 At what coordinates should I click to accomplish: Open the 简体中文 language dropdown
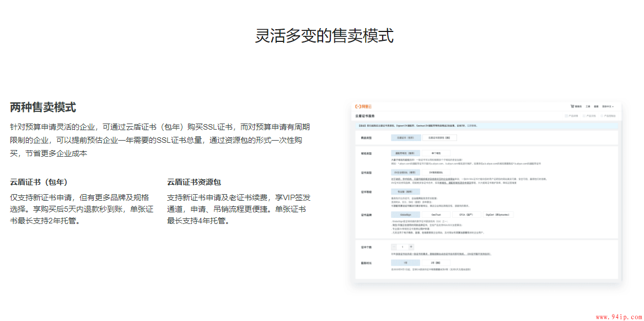coord(607,106)
